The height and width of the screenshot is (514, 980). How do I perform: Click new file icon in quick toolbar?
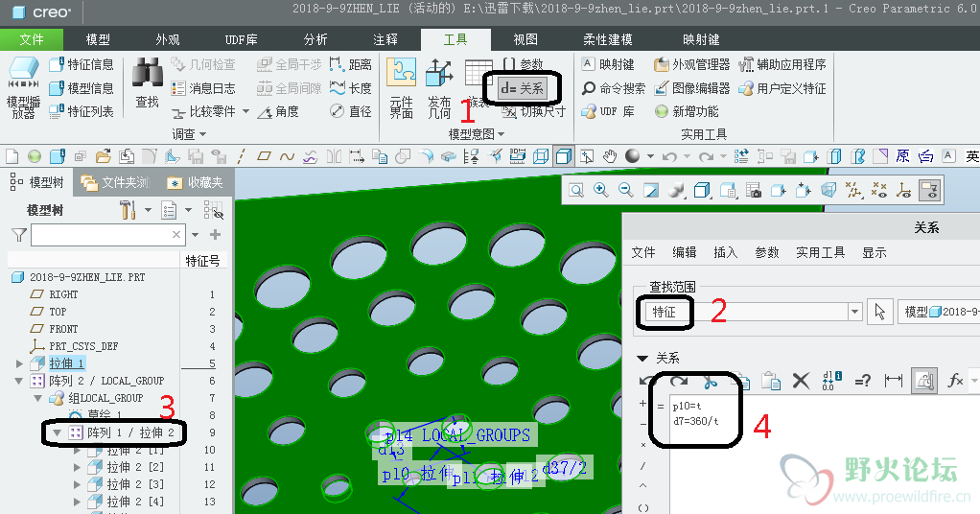coord(12,155)
